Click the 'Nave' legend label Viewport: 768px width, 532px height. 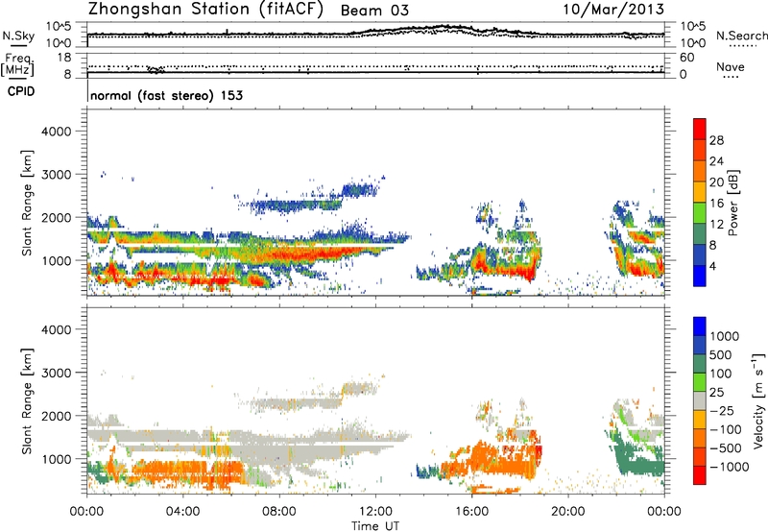pyautogui.click(x=730, y=67)
